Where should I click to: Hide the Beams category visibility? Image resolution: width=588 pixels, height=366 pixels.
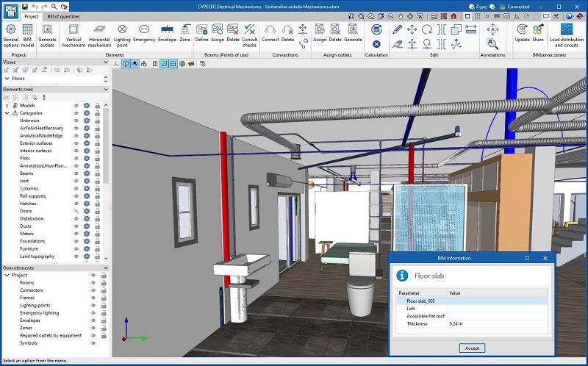pyautogui.click(x=76, y=173)
